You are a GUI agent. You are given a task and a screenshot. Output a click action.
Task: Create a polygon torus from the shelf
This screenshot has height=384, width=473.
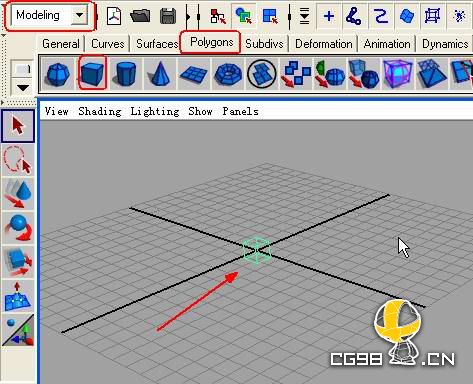(228, 74)
